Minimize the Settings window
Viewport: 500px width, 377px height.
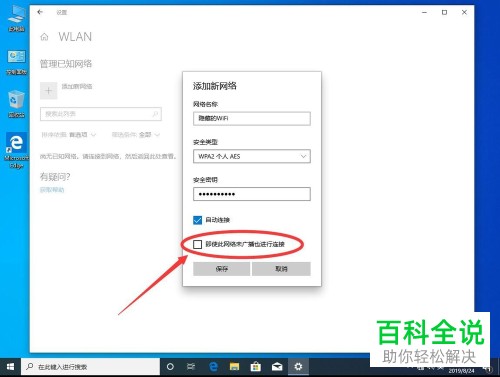(424, 12)
